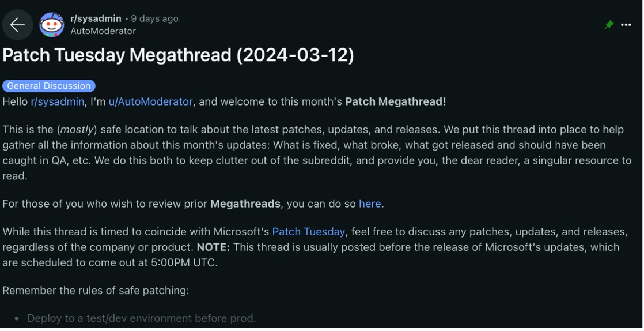Click the bold "NOTE:" label
The image size is (644, 331).
click(213, 247)
